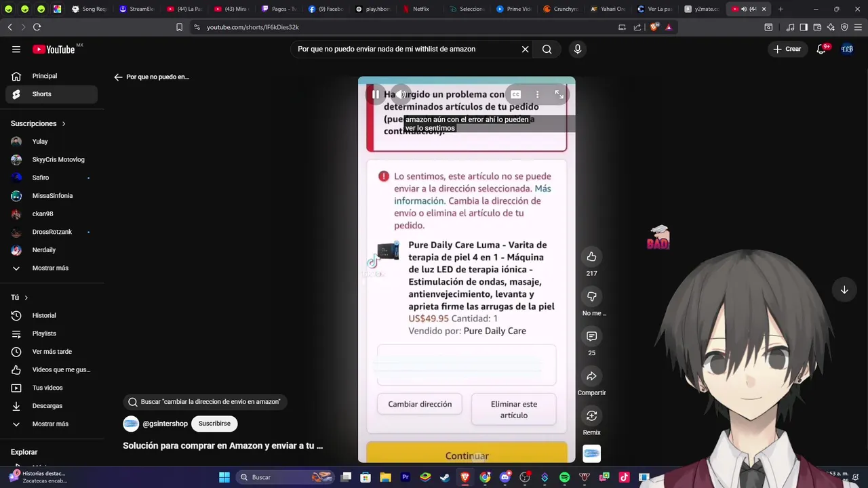This screenshot has height=488, width=868.
Task: Open SkyyCris Motovlog subscription
Action: click(52, 159)
